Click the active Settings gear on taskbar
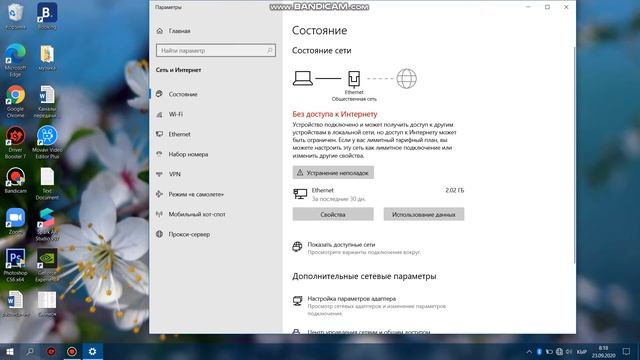This screenshot has width=640, height=360. [x=93, y=351]
